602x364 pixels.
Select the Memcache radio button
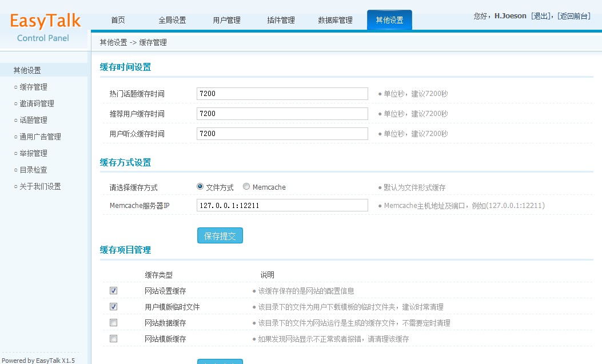[x=246, y=186]
